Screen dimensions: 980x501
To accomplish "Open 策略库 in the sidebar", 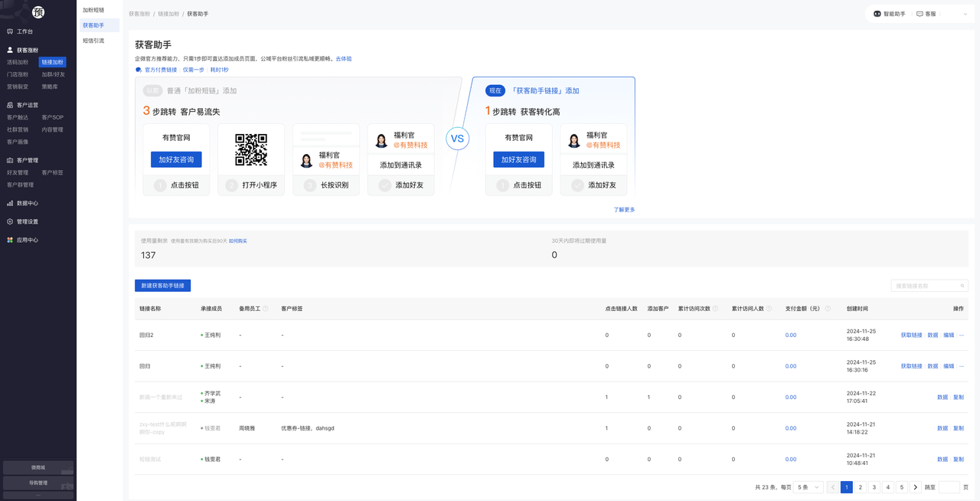I will (x=50, y=87).
